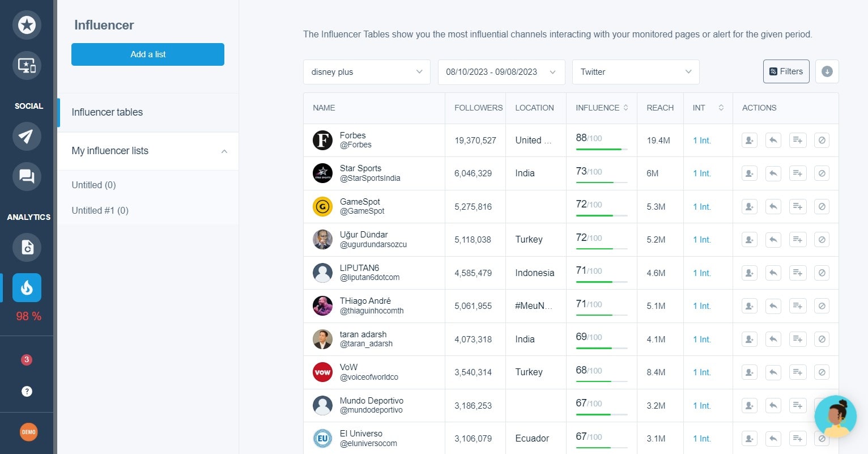868x454 pixels.
Task: Download the influencer table via arrow icon
Action: [x=827, y=71]
